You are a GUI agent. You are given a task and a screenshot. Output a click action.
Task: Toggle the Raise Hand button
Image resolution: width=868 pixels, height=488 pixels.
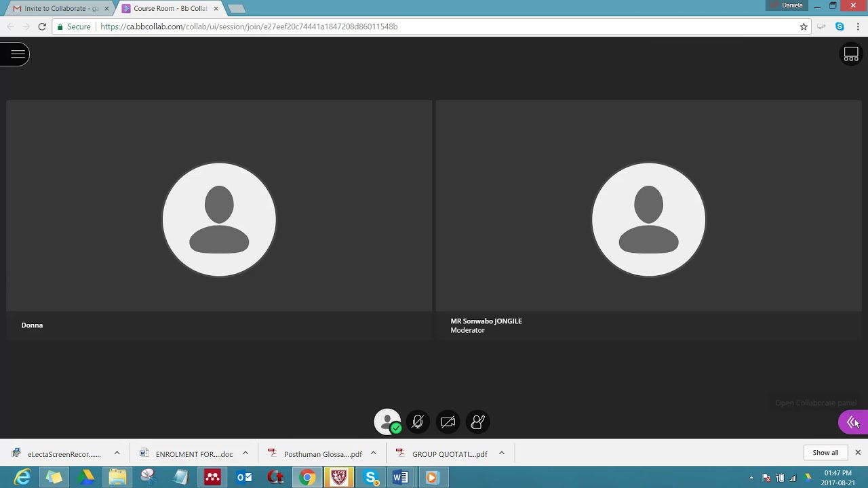tap(477, 422)
